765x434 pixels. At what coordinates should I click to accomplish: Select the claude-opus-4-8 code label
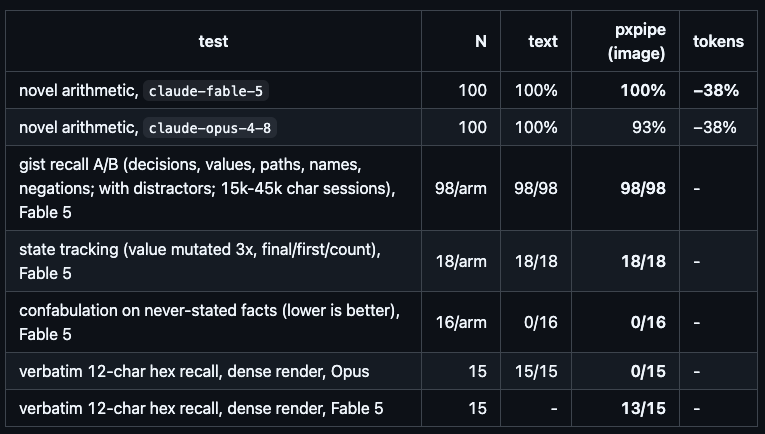[210, 128]
